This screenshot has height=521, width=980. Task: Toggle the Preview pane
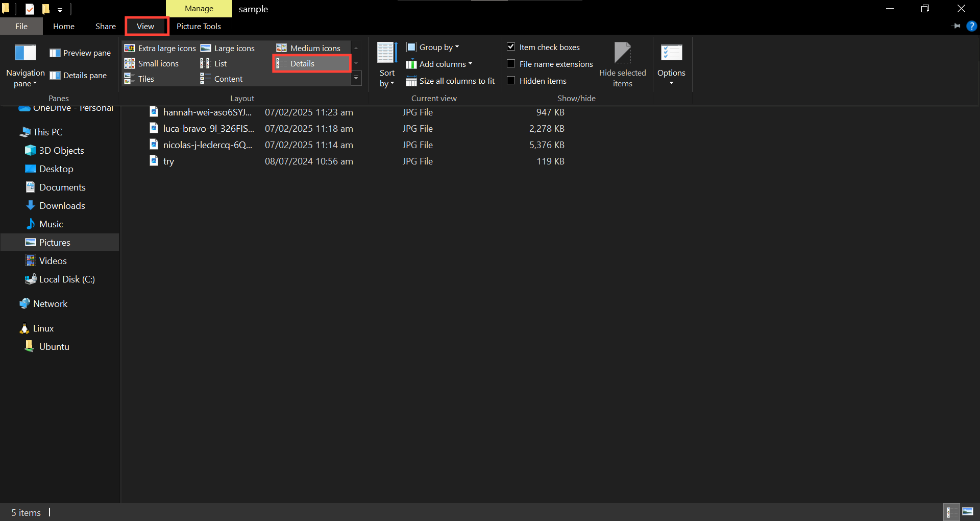tap(80, 53)
